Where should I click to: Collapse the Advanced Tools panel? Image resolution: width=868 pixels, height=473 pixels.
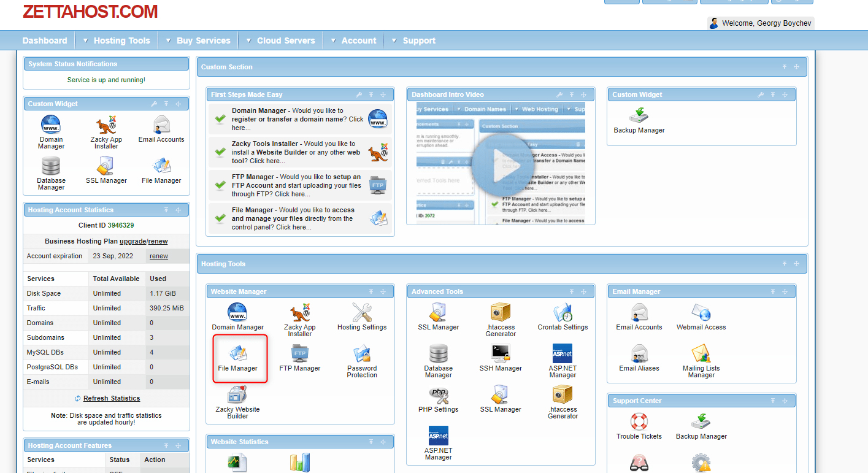point(572,291)
